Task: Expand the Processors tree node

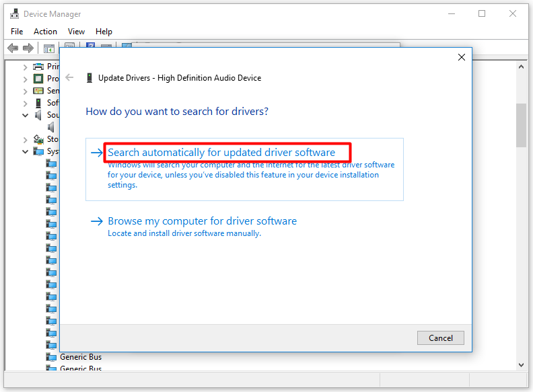Action: 25,79
